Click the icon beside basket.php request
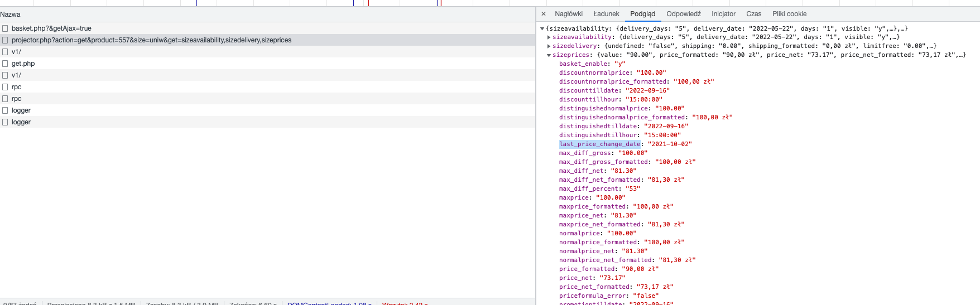 [x=5, y=28]
